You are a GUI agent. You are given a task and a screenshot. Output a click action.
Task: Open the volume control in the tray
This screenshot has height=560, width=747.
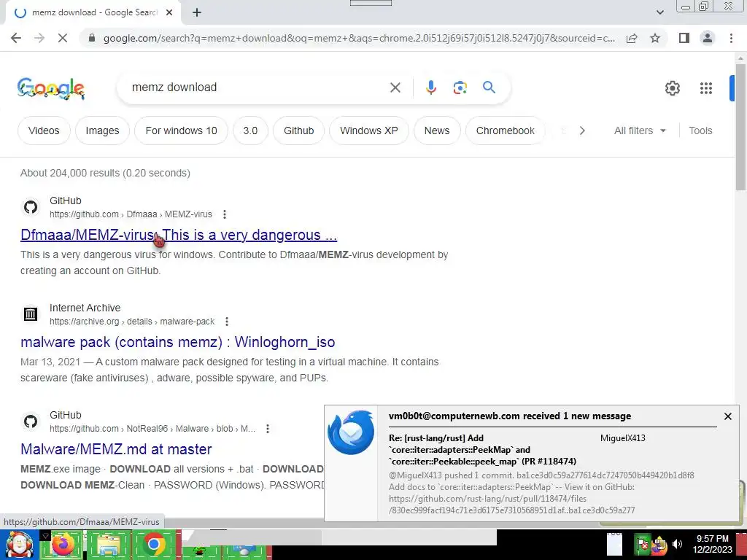click(x=678, y=544)
